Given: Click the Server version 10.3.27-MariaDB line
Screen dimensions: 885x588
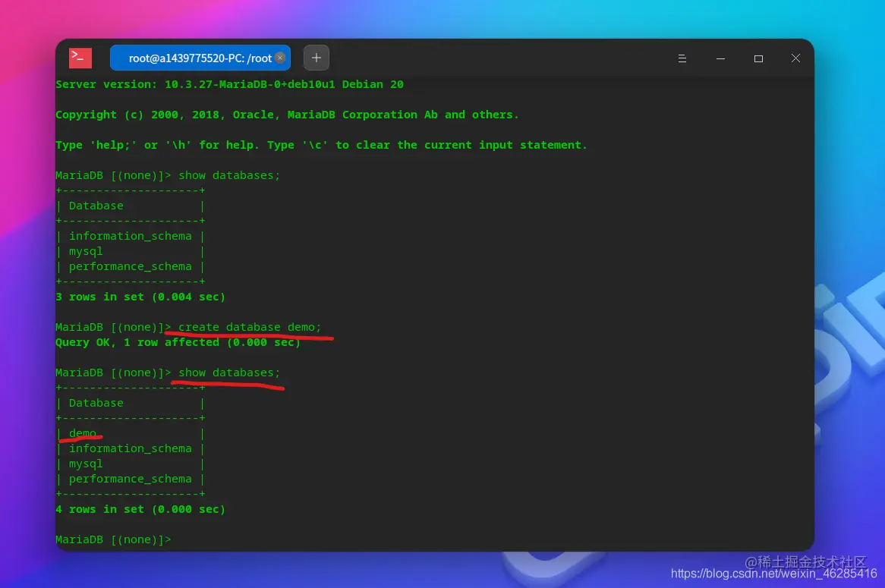Looking at the screenshot, I should (x=230, y=84).
